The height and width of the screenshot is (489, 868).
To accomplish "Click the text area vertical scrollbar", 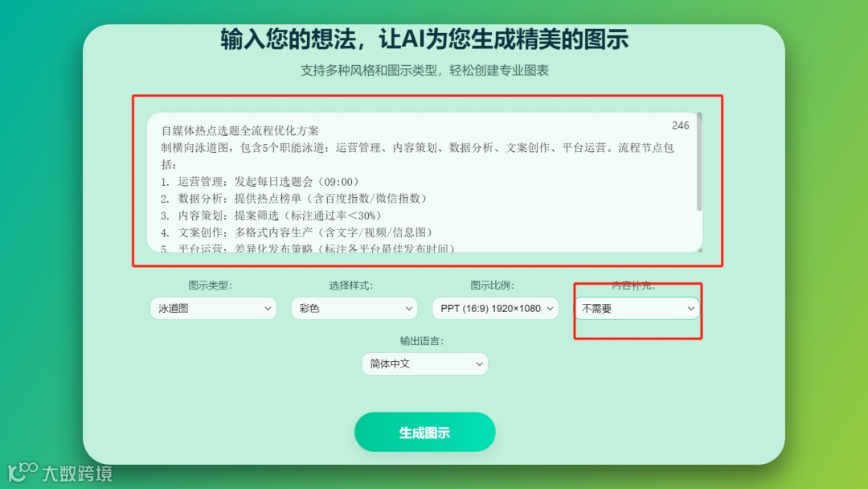I will pyautogui.click(x=699, y=162).
